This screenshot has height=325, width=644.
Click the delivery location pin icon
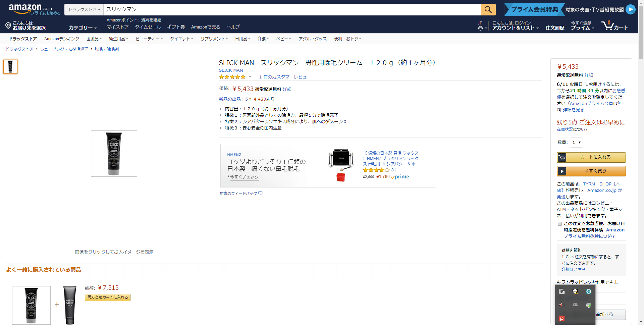pyautogui.click(x=8, y=25)
